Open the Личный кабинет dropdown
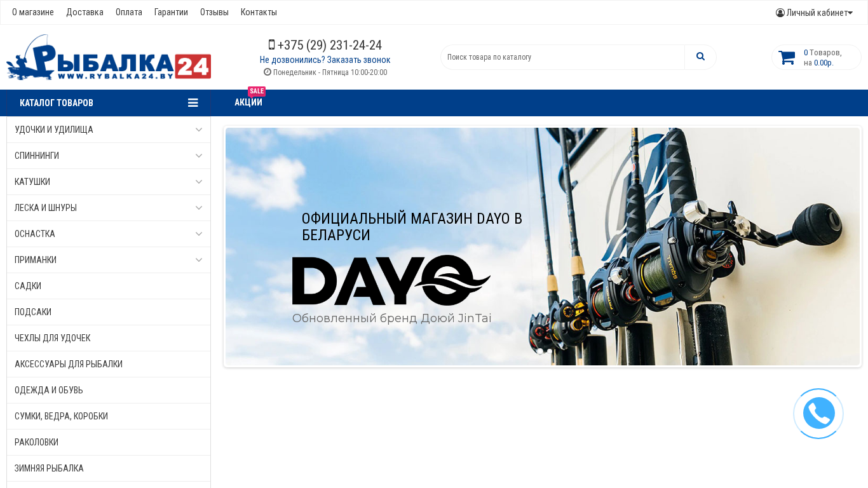 point(814,13)
